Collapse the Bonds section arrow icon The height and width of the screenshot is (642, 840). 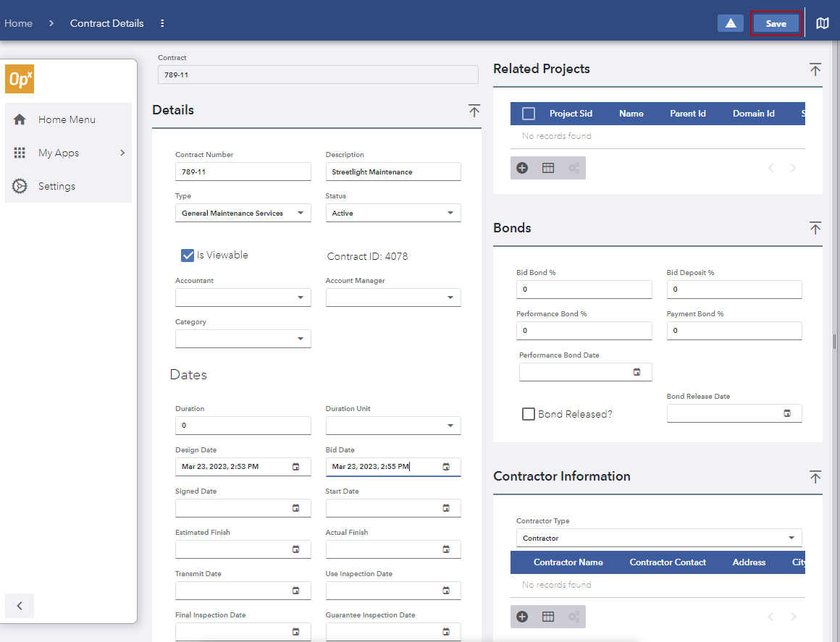pos(815,228)
